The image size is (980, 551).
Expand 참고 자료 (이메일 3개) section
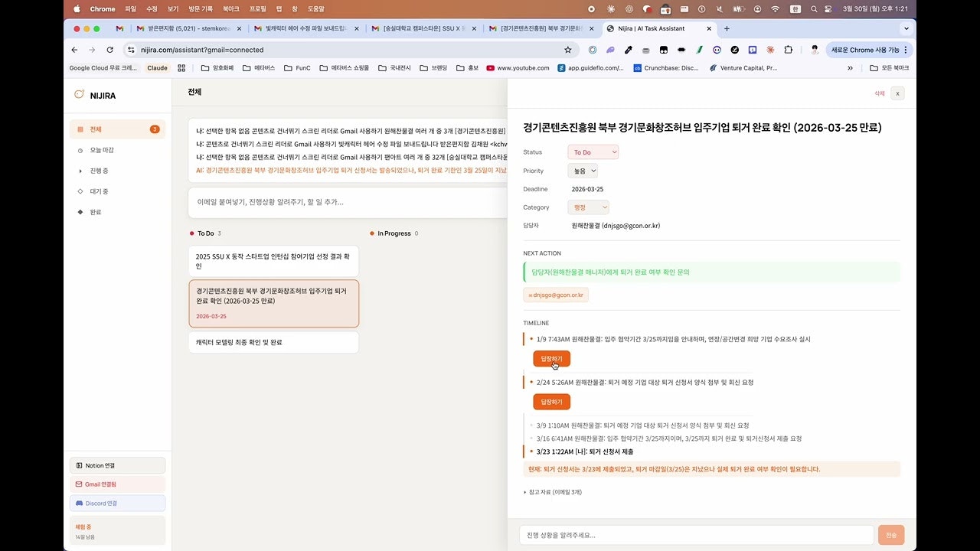pyautogui.click(x=553, y=492)
